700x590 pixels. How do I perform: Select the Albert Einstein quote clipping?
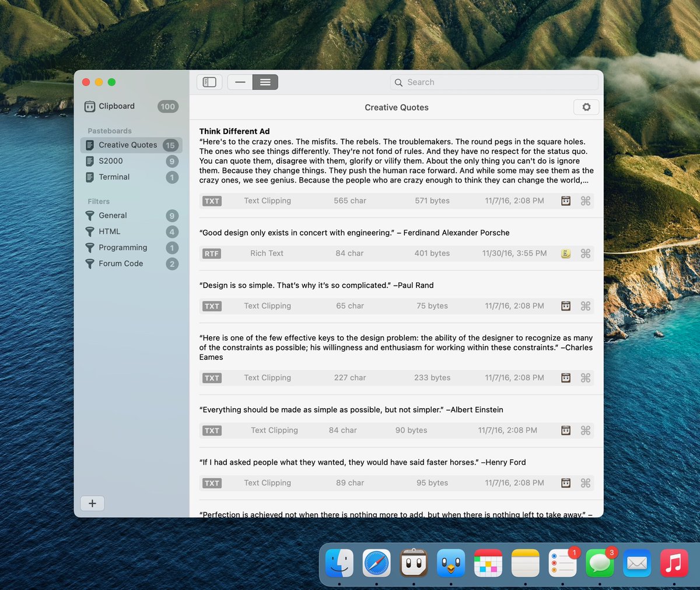pos(351,410)
